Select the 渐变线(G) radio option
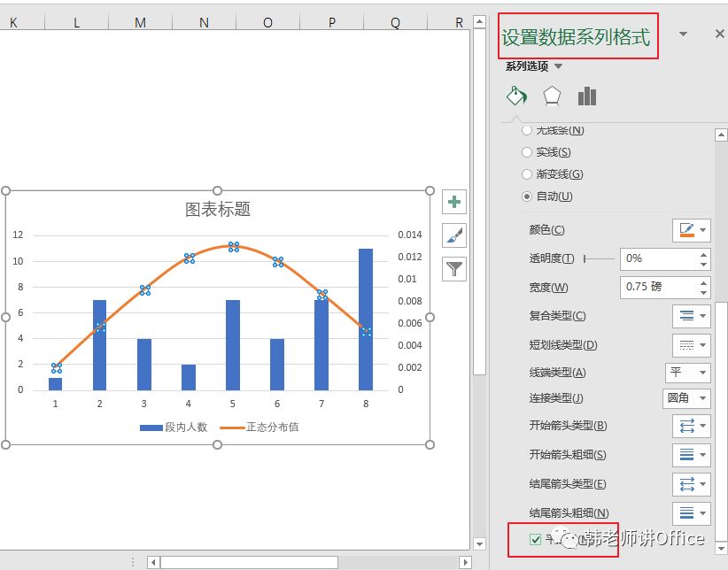 tap(526, 174)
